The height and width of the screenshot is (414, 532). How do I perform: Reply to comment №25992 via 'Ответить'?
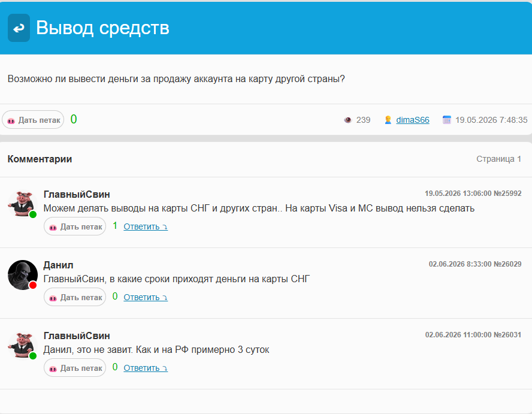point(146,226)
